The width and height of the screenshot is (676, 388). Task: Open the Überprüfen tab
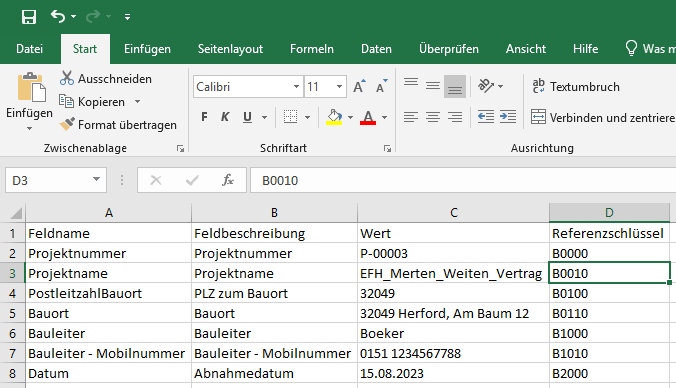point(449,49)
